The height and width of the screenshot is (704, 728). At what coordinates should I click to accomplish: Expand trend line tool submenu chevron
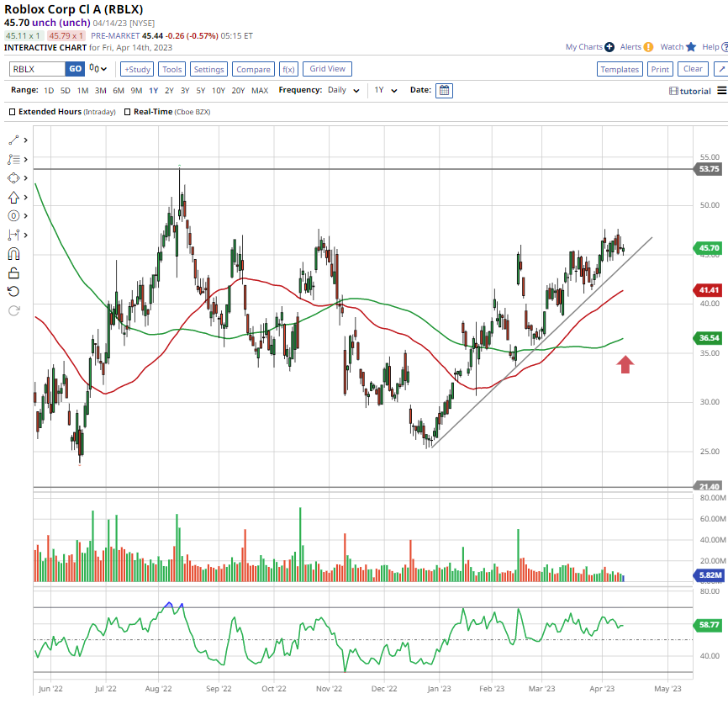point(25,140)
